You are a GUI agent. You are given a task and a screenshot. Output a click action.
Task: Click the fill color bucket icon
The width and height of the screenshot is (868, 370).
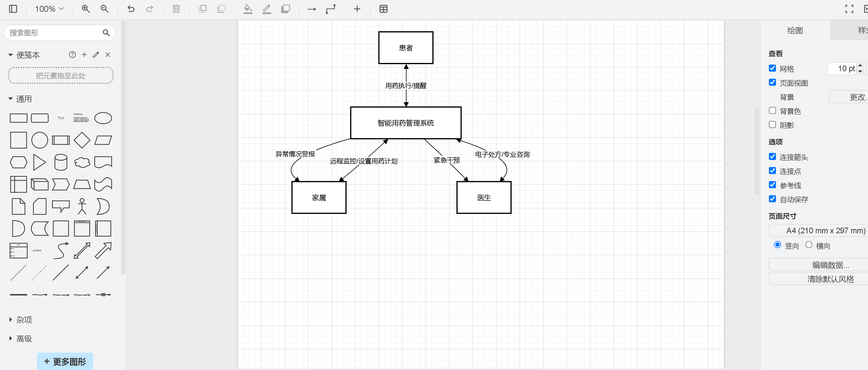click(x=248, y=9)
